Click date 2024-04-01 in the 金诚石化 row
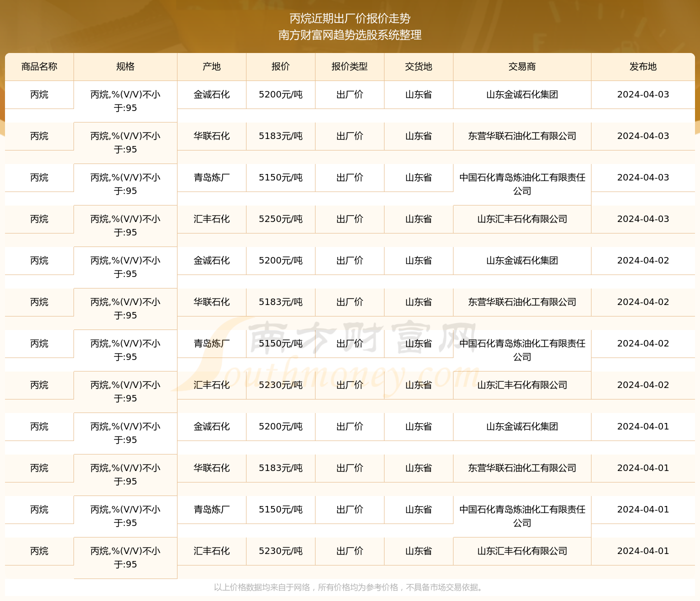 [643, 426]
